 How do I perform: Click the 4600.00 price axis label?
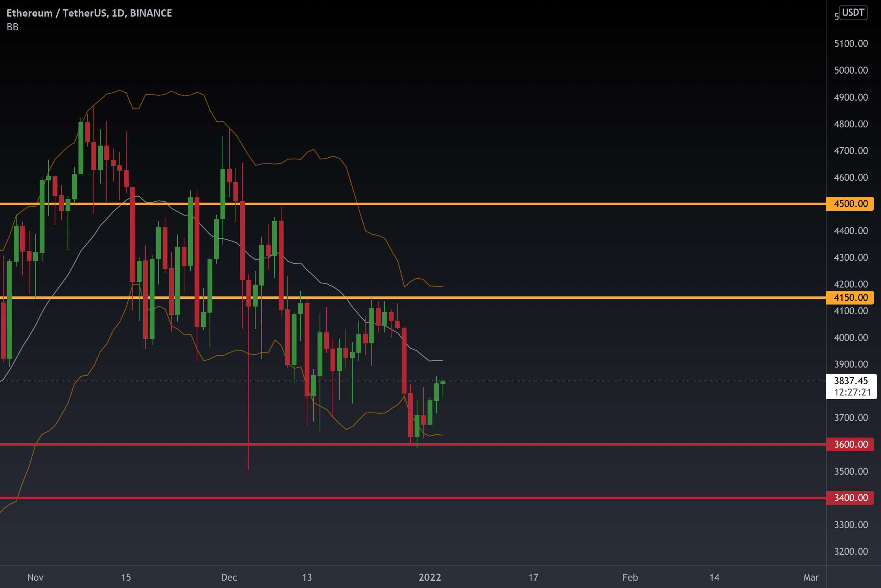point(851,178)
